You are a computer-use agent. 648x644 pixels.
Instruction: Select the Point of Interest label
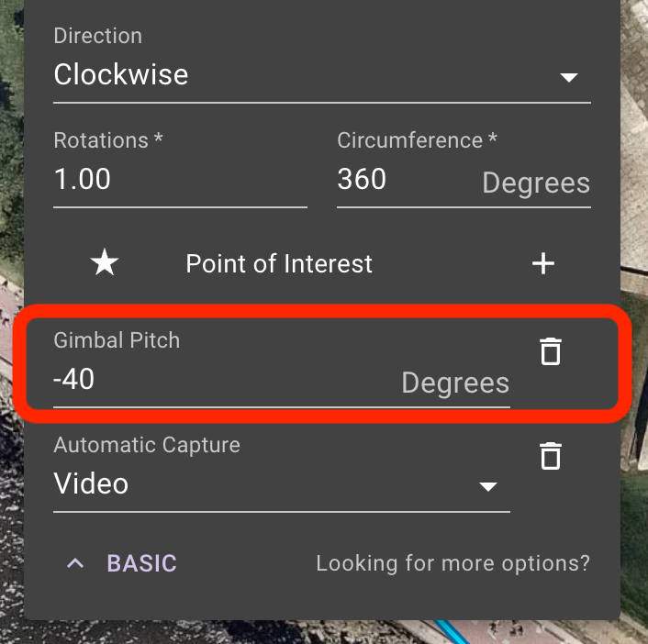(x=279, y=263)
